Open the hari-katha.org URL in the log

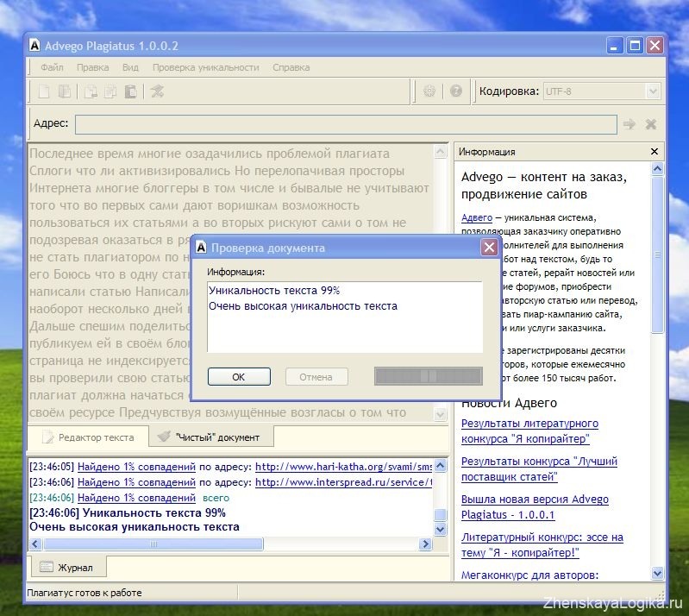[343, 467]
